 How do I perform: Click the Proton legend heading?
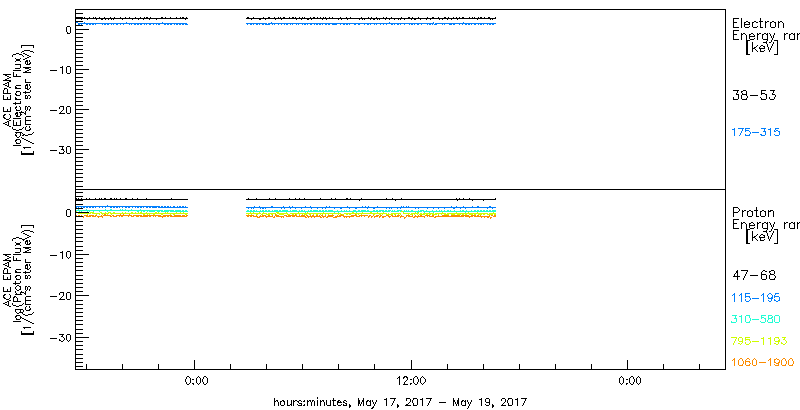pos(754,213)
